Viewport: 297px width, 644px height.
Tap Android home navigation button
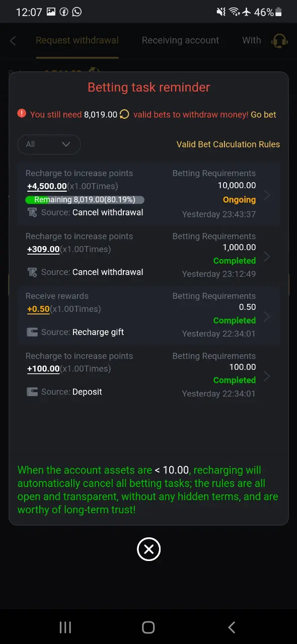click(x=148, y=627)
